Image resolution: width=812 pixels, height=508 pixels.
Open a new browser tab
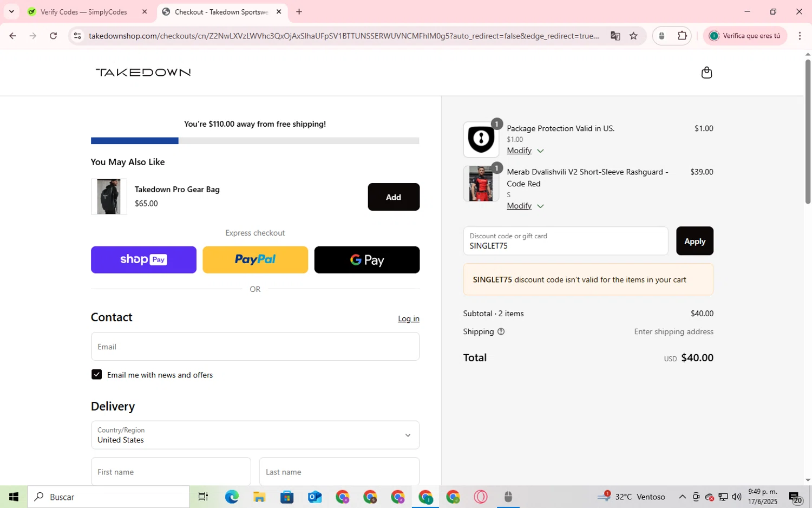299,11
